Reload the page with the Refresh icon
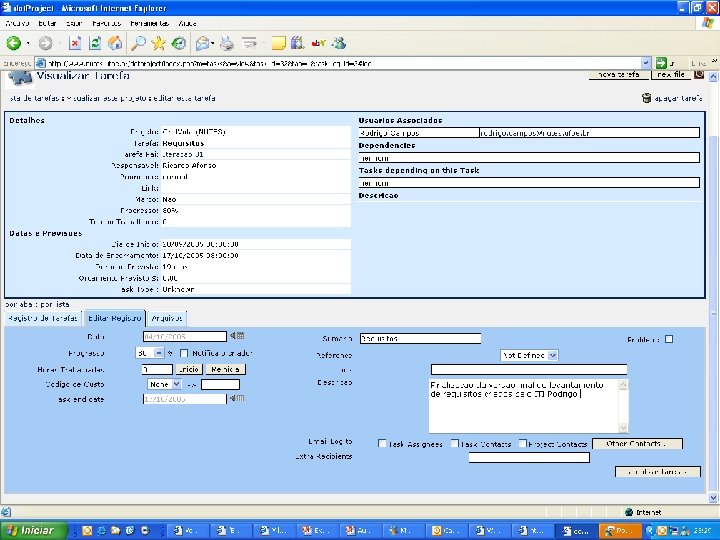This screenshot has height=540, width=720. click(x=95, y=43)
